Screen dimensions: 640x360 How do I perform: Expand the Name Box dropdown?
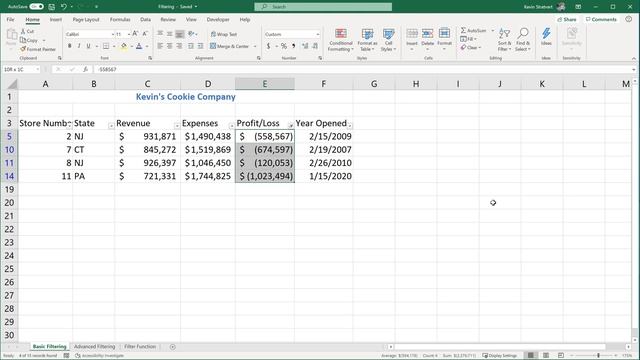coord(38,70)
